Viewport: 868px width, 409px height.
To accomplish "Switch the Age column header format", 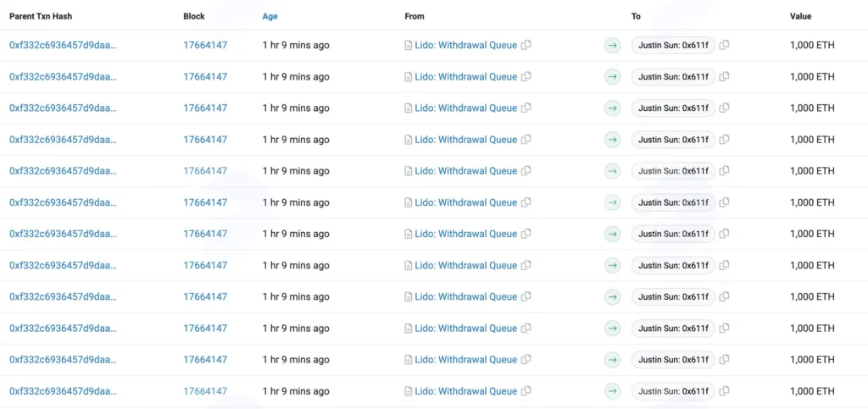I will pyautogui.click(x=270, y=17).
